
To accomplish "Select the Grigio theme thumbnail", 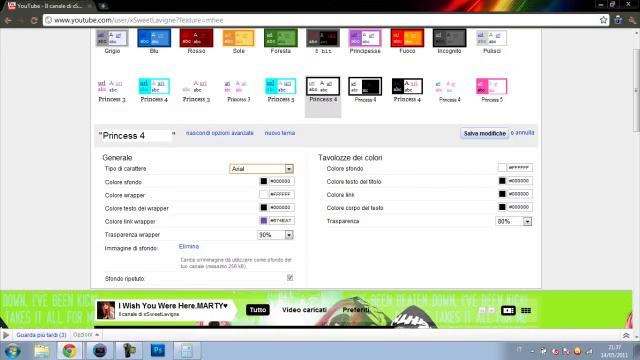I will click(x=112, y=38).
